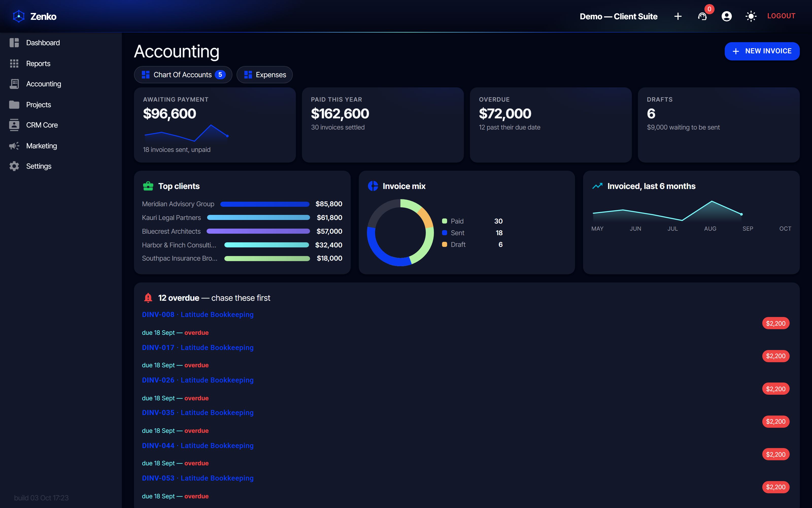The image size is (812, 508).
Task: Click $2,200 badge for DINV-008
Action: pyautogui.click(x=776, y=323)
